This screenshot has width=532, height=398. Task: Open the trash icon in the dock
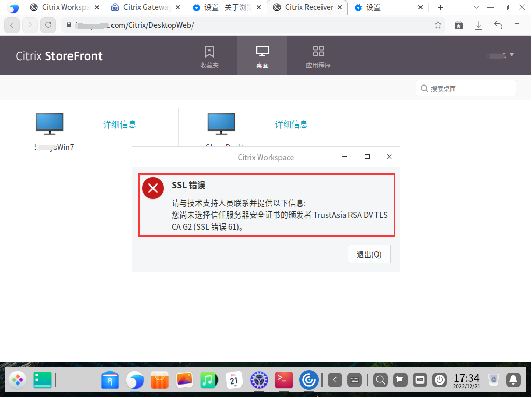point(494,380)
